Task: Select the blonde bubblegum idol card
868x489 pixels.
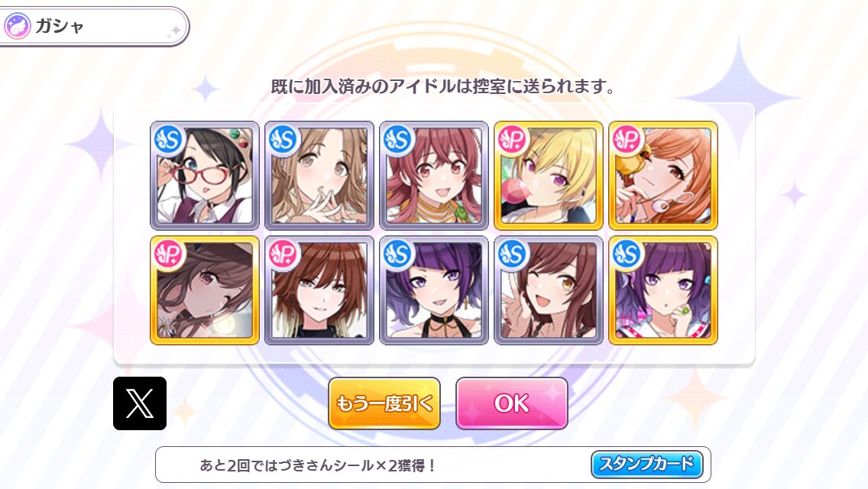Action: pyautogui.click(x=548, y=176)
